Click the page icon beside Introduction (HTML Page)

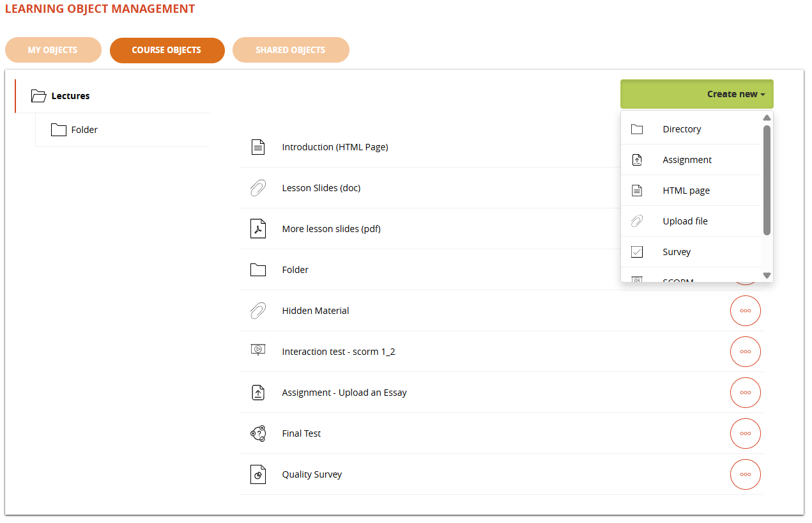(x=257, y=147)
